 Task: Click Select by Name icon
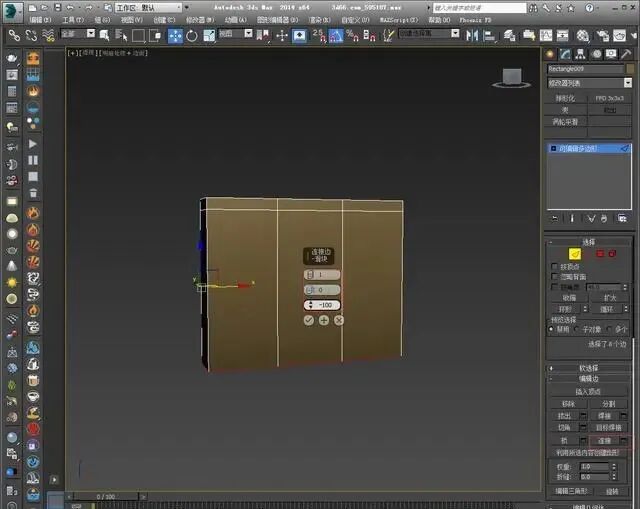[121, 36]
